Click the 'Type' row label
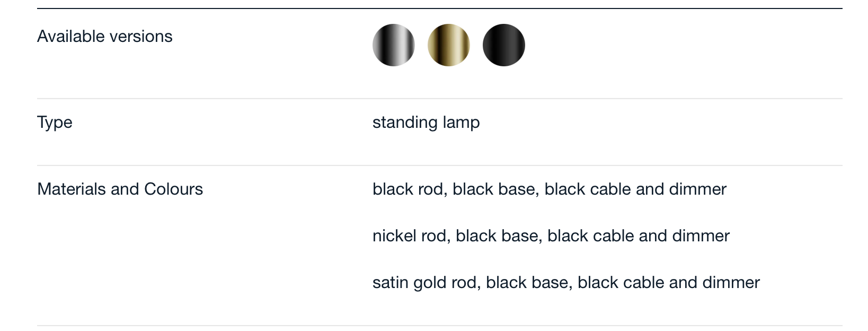This screenshot has width=868, height=331. point(55,123)
